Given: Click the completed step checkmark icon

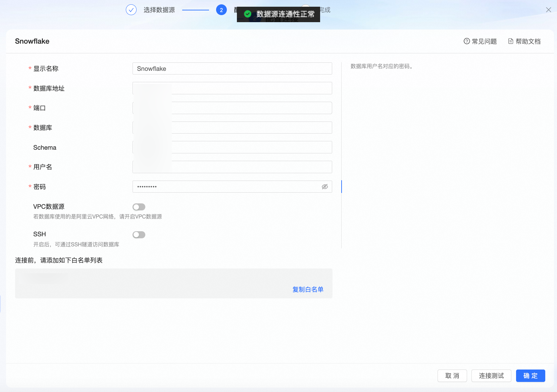Looking at the screenshot, I should pos(131,10).
